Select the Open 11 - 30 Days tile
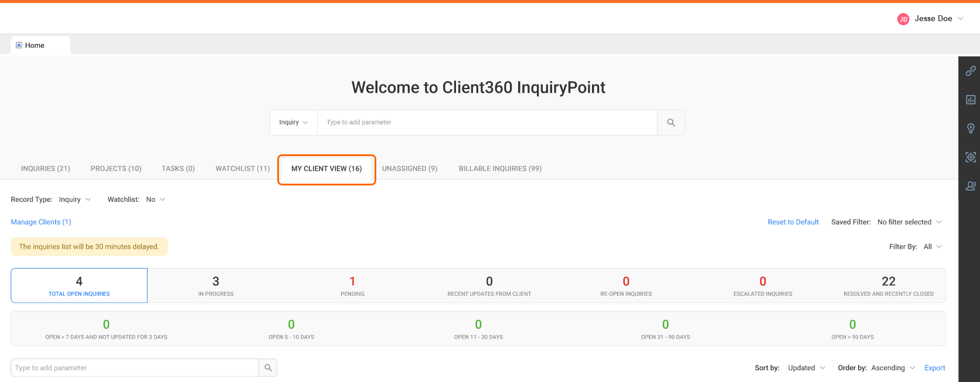The width and height of the screenshot is (980, 382). [x=478, y=329]
